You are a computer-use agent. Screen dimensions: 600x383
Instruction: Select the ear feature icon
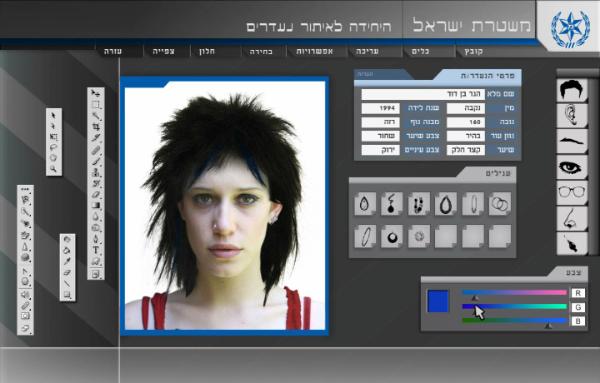coord(572,116)
